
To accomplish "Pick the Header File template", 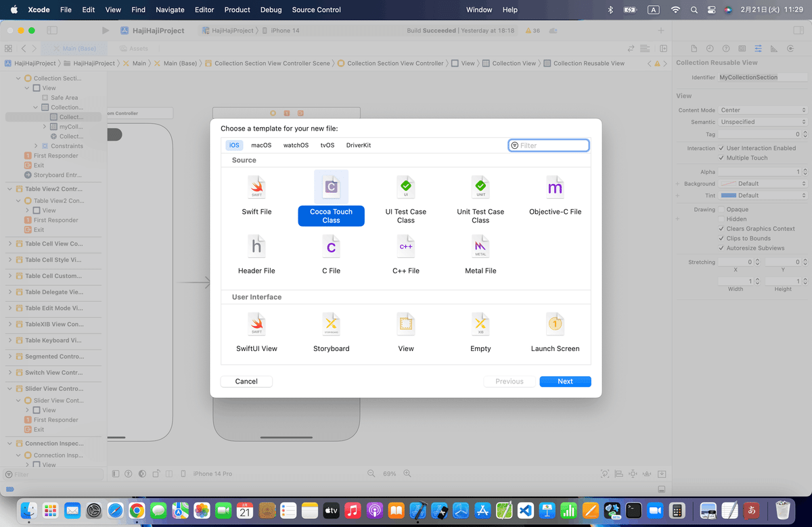I will click(256, 254).
